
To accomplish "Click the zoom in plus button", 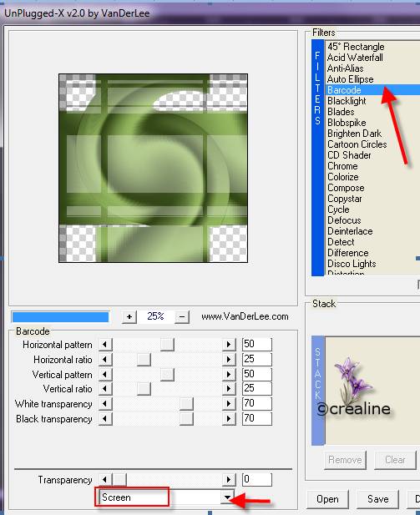I will (129, 317).
